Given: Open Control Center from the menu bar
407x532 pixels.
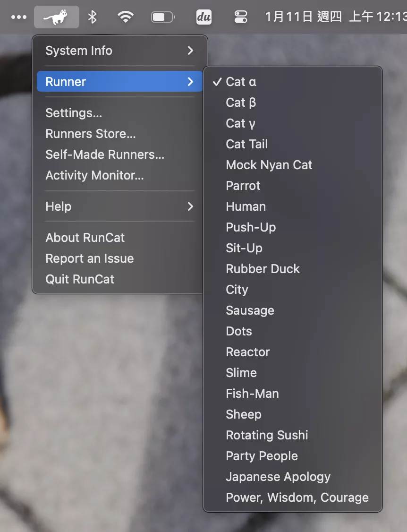Looking at the screenshot, I should point(241,17).
